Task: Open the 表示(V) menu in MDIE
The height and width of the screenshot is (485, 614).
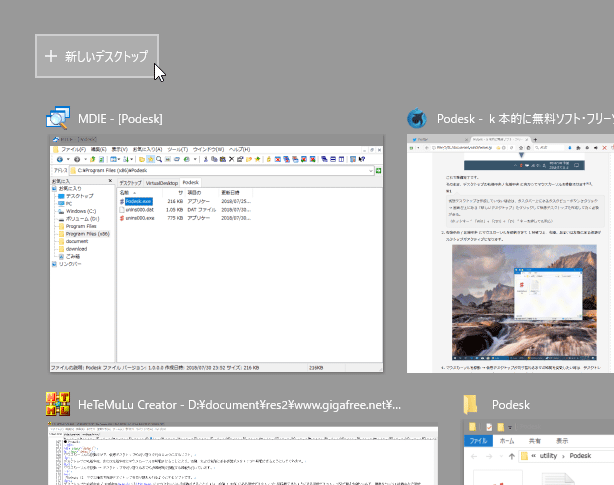Action: pos(119,150)
